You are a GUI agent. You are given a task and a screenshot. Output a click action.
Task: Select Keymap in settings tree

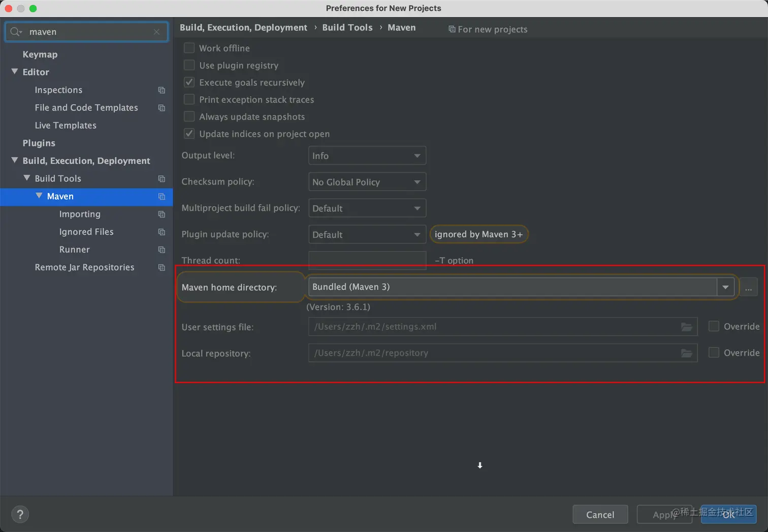click(x=40, y=54)
